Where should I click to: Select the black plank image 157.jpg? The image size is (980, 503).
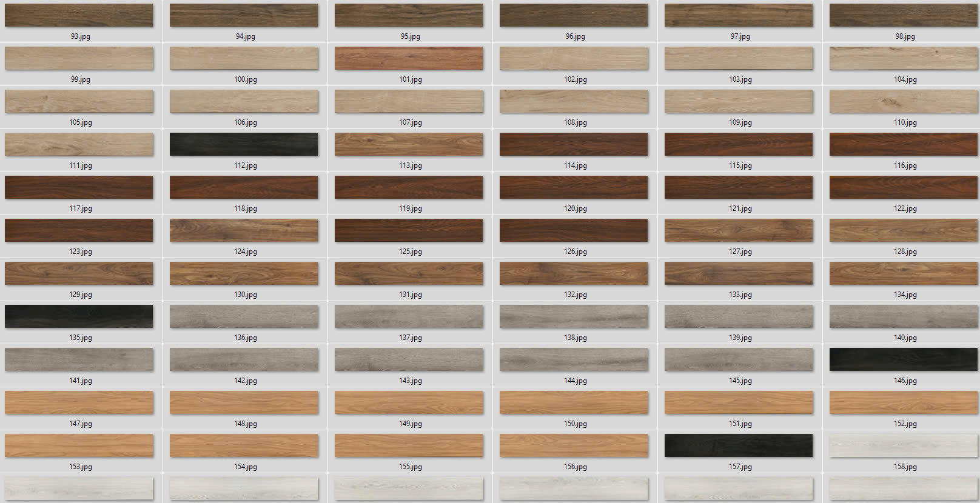(x=739, y=445)
